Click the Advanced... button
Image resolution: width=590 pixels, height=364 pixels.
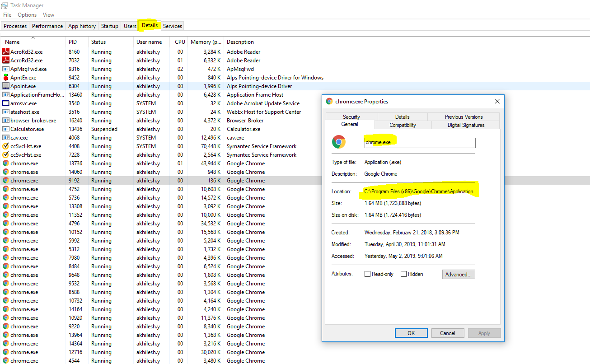pos(459,274)
